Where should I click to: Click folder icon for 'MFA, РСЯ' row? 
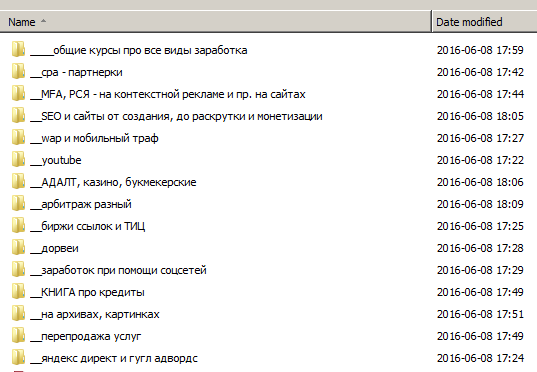click(18, 93)
